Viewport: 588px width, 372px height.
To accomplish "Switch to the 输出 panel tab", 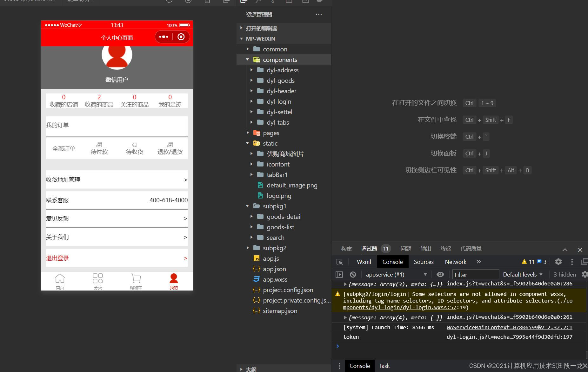I will (426, 249).
